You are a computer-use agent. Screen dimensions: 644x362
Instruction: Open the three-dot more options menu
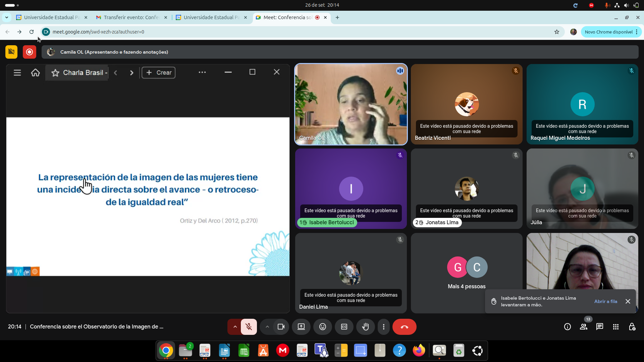383,327
